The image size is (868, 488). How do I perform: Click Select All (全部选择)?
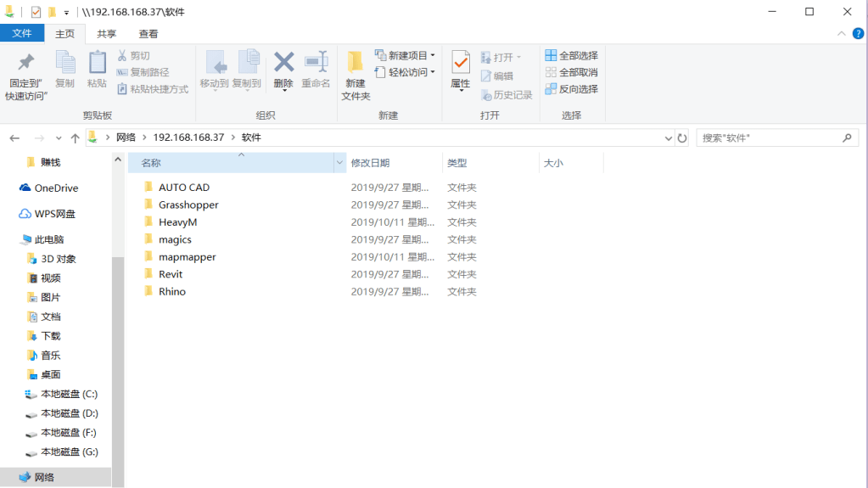point(571,55)
